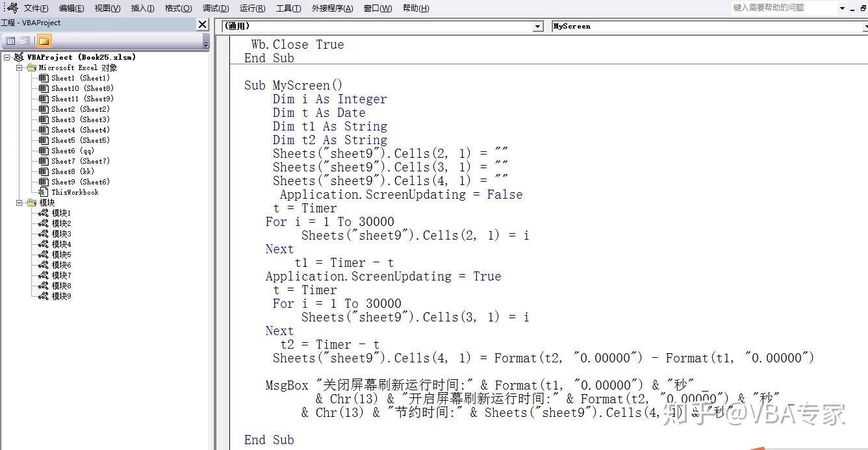Open the (通用) object dropdown arrow
The width and height of the screenshot is (868, 450).
pyautogui.click(x=537, y=27)
